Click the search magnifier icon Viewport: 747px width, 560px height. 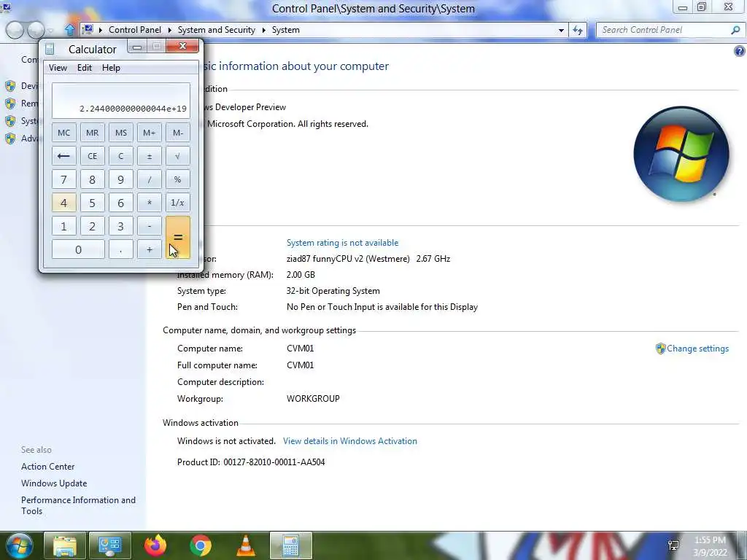click(735, 30)
